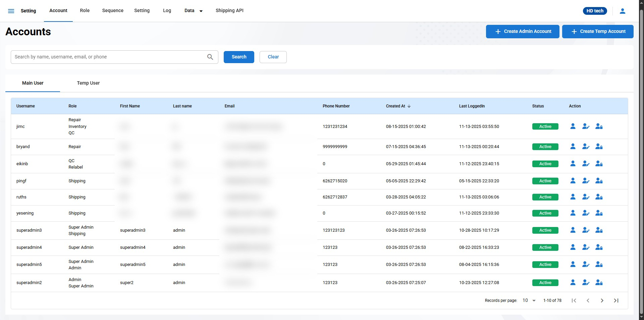The height and width of the screenshot is (320, 644).
Task: Open the hamburger navigation menu
Action: (x=11, y=11)
